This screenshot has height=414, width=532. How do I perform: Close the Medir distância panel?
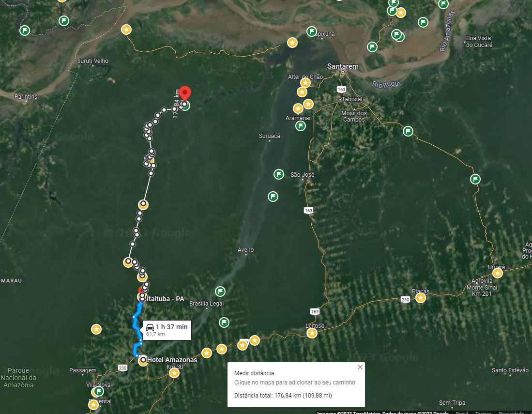pyautogui.click(x=360, y=367)
